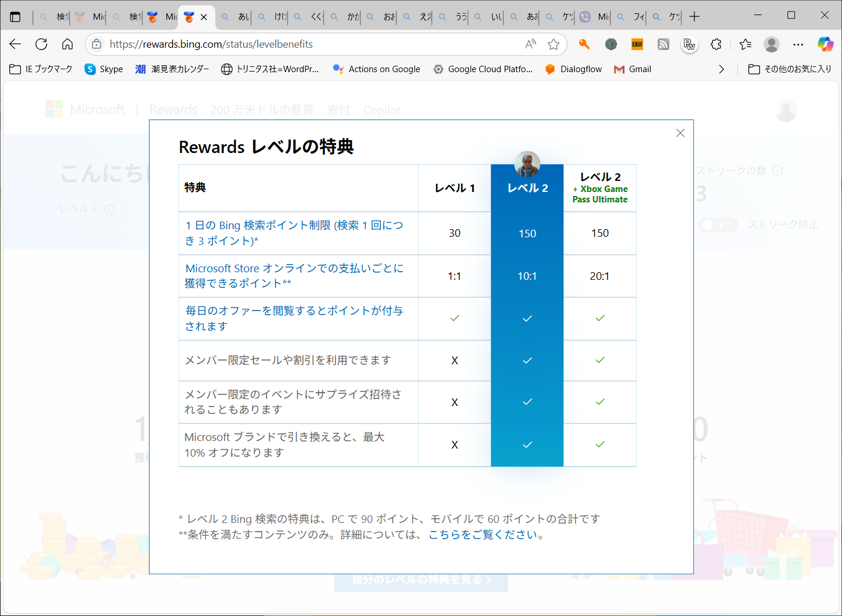Click the 30 points cell
This screenshot has width=842, height=616.
point(455,233)
